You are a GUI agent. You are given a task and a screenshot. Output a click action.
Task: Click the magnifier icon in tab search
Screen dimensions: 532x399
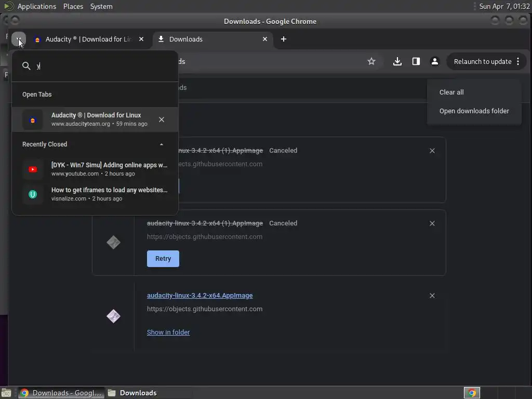coord(26,66)
